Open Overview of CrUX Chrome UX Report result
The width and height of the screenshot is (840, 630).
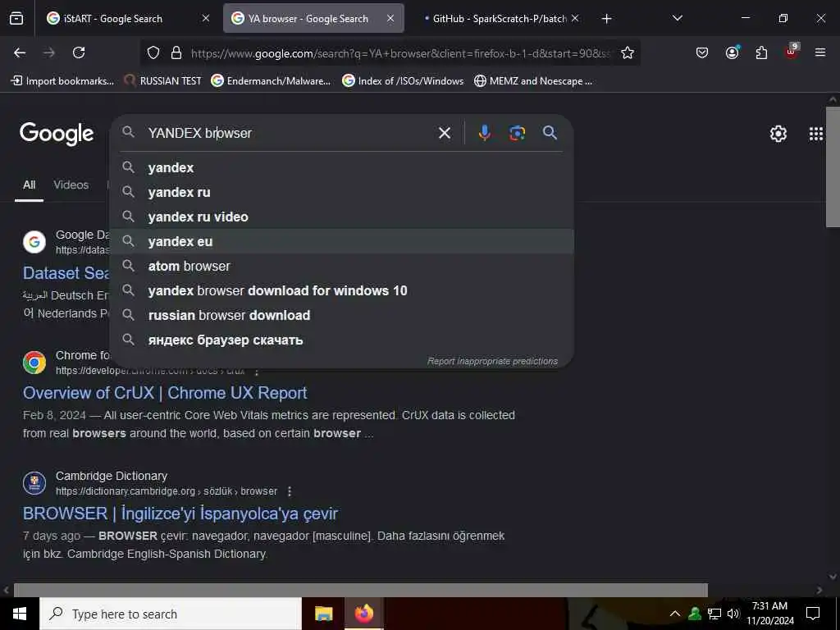click(x=164, y=393)
